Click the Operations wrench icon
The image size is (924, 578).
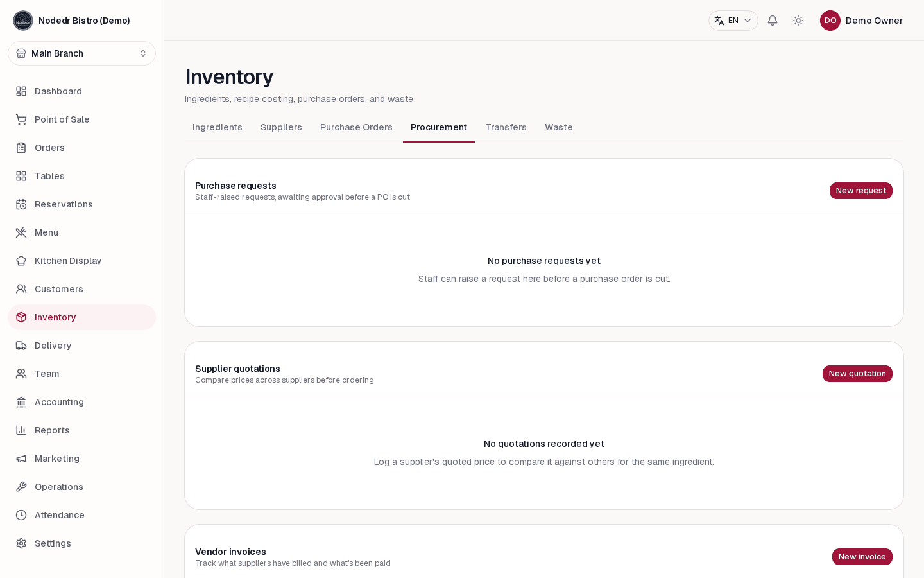[21, 487]
